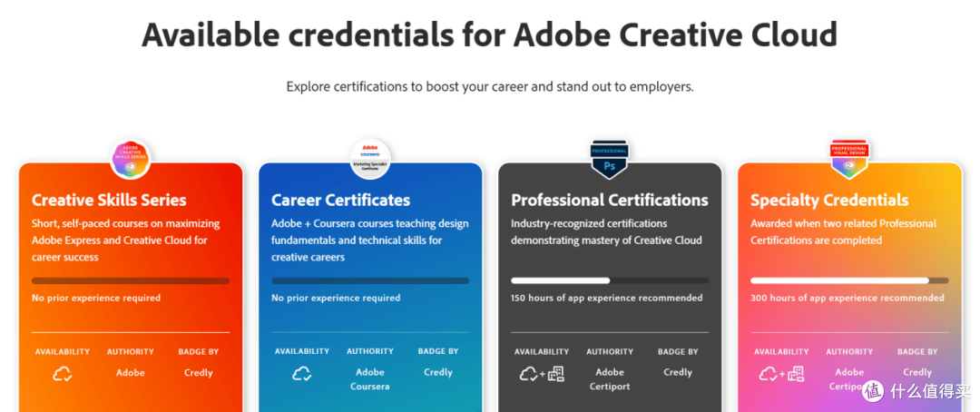980x412 pixels.
Task: Click 'Adobe' authority in Creative Skills Series
Action: pyautogui.click(x=131, y=373)
